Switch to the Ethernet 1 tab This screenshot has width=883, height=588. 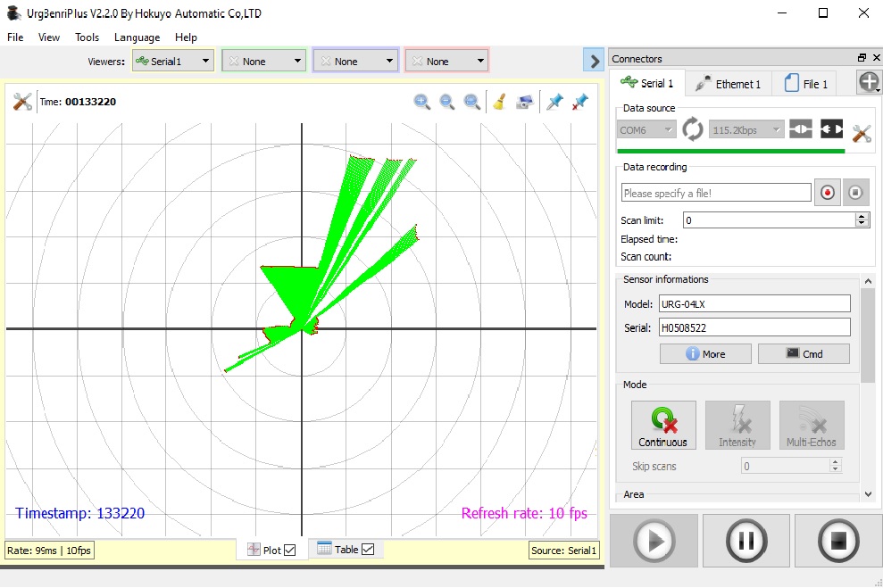[x=729, y=84]
